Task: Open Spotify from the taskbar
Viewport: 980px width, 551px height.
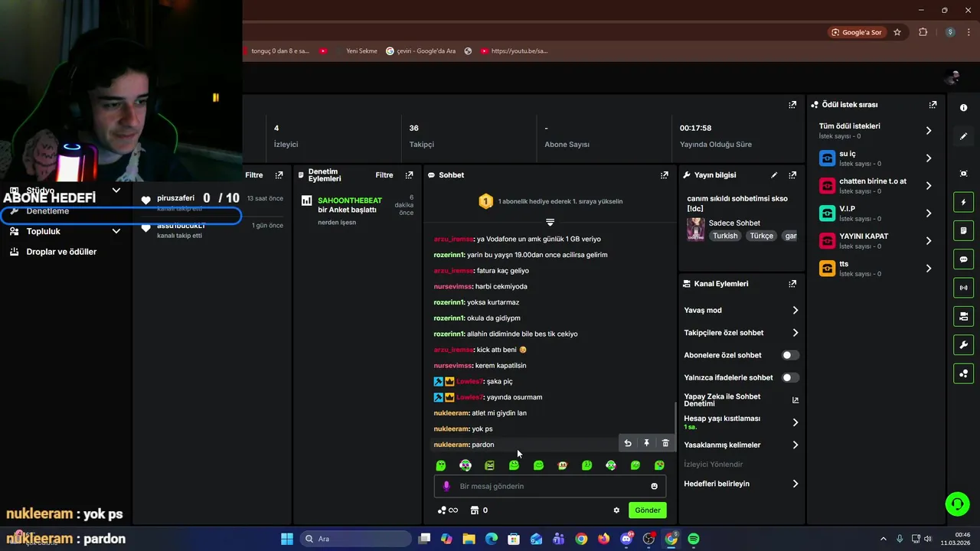Action: point(694,539)
